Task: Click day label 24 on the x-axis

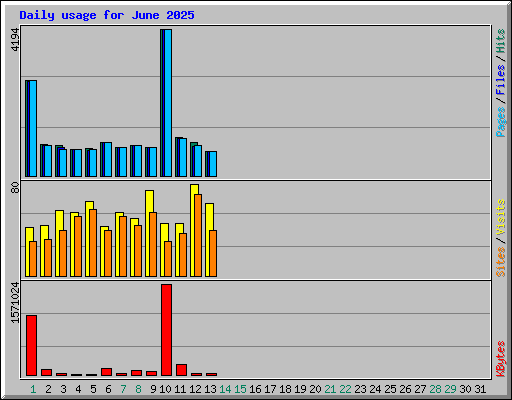Action: [x=375, y=389]
